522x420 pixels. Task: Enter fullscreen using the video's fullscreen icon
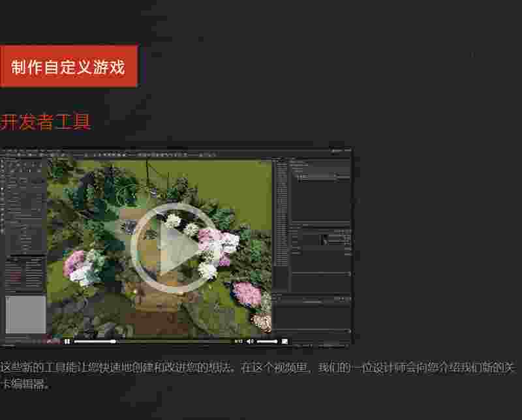tap(284, 341)
